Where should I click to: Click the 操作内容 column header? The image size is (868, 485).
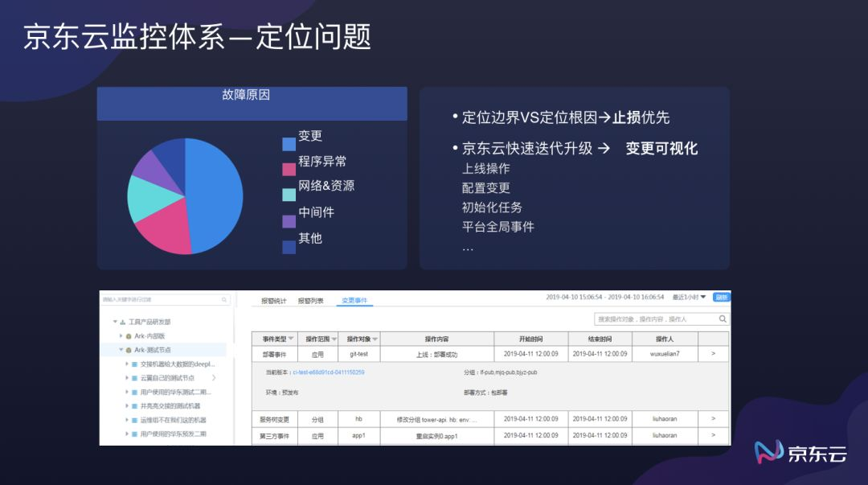coord(436,339)
